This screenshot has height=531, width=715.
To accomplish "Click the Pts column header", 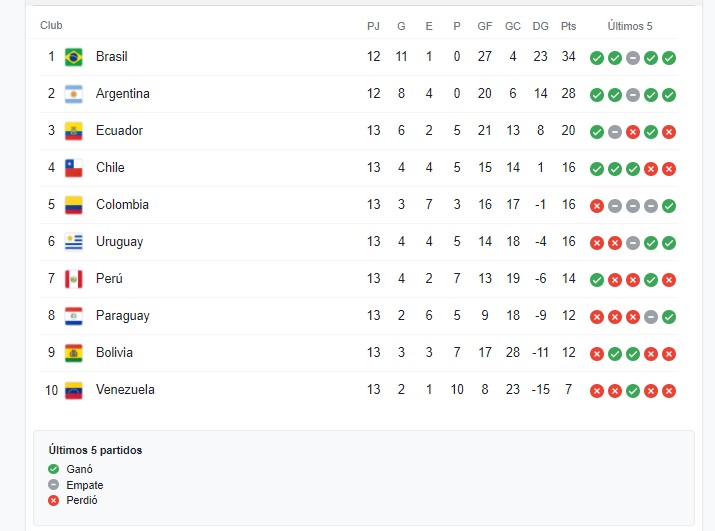I will click(x=569, y=26).
